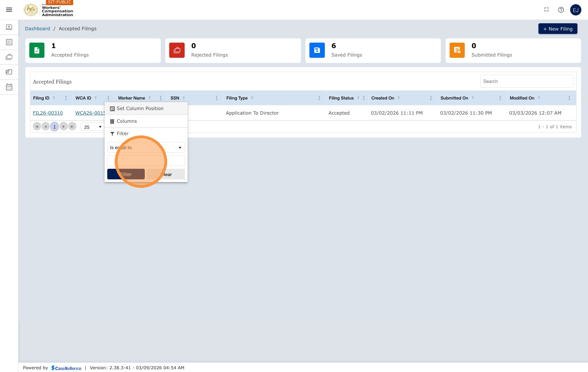Screen dimensions: 588x372
Task: Click the upload filing sidebar icon
Action: click(x=9, y=27)
